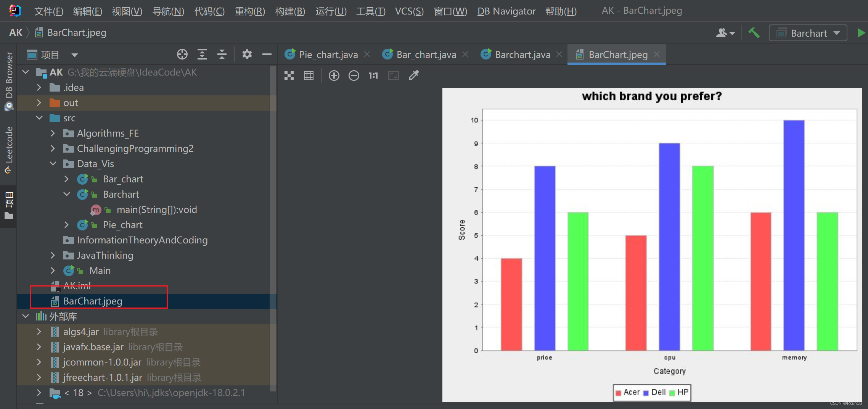Click the AK.iml file icon
The image size is (868, 409).
point(55,286)
